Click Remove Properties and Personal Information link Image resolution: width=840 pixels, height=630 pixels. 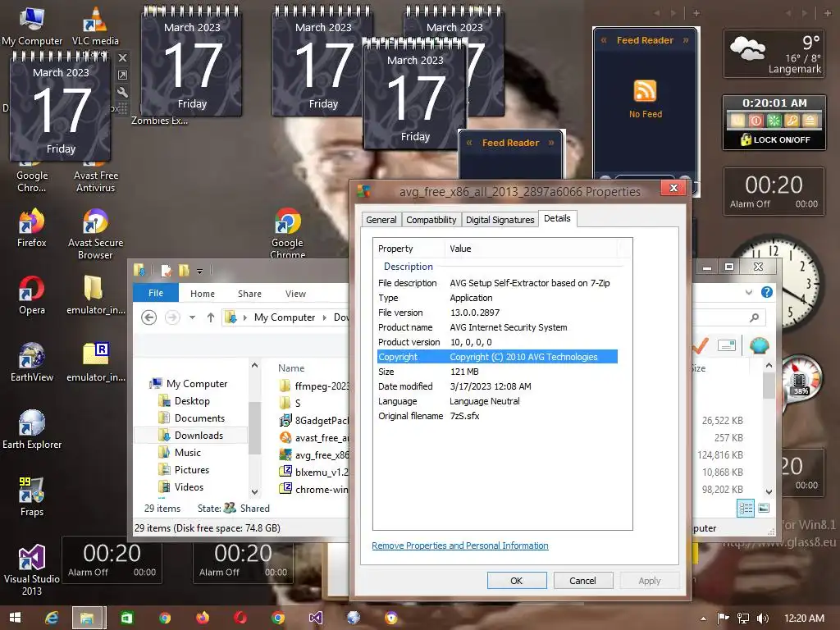point(460,546)
